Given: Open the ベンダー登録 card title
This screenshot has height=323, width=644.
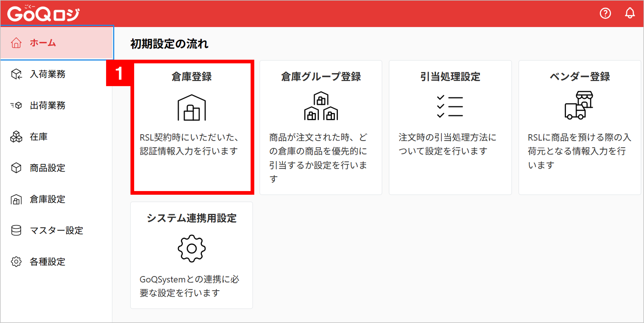Looking at the screenshot, I should pyautogui.click(x=580, y=77).
